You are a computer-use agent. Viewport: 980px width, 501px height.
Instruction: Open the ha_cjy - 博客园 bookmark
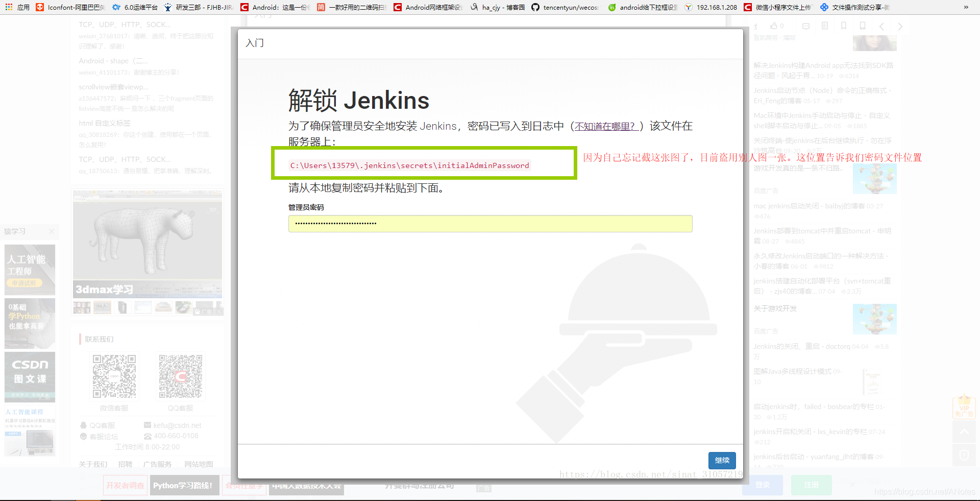click(x=498, y=7)
